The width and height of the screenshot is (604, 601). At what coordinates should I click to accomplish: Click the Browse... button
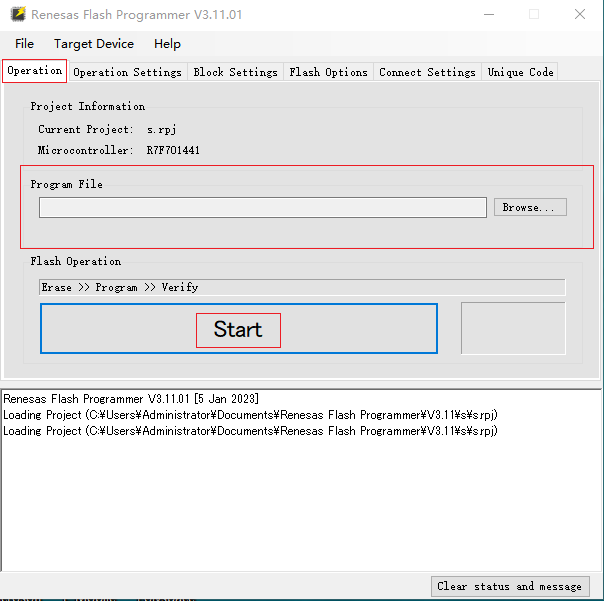(530, 207)
